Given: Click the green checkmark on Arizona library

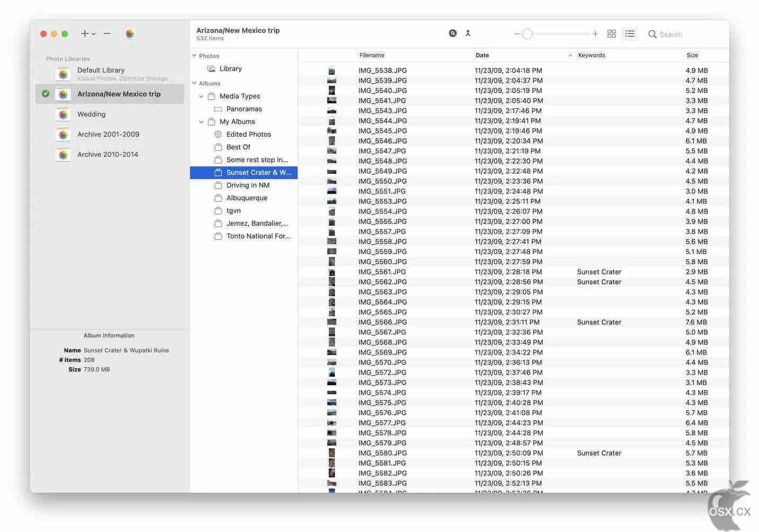Looking at the screenshot, I should click(46, 94).
